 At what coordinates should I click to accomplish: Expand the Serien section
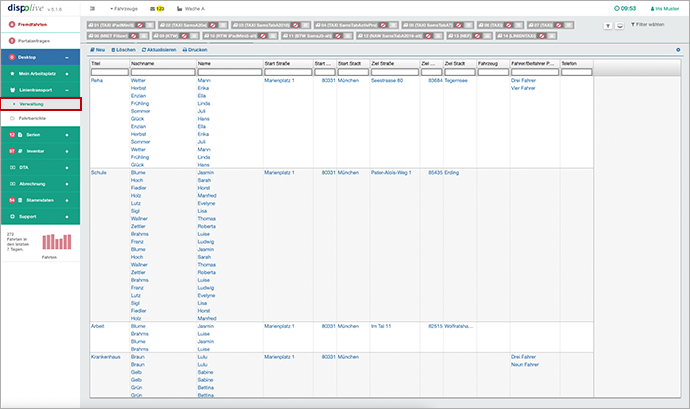pos(67,135)
